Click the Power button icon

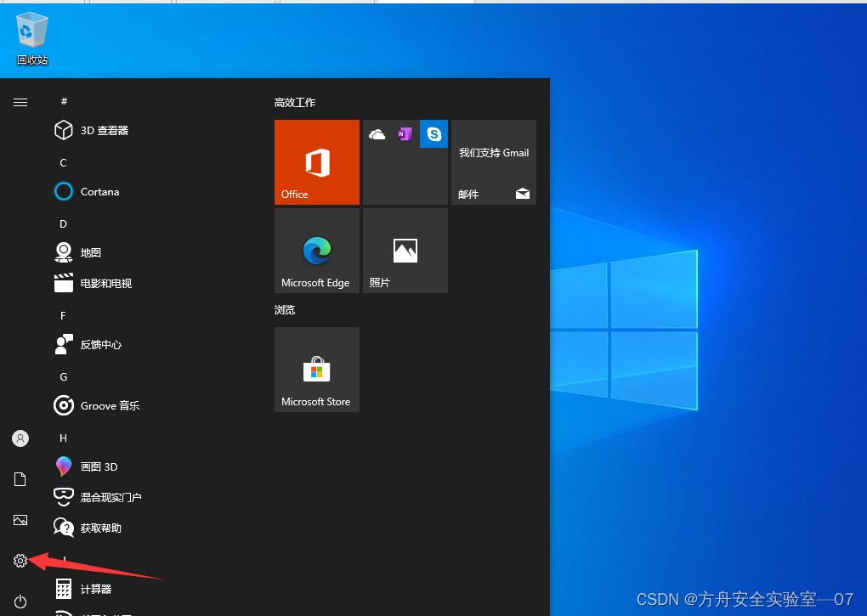click(20, 601)
